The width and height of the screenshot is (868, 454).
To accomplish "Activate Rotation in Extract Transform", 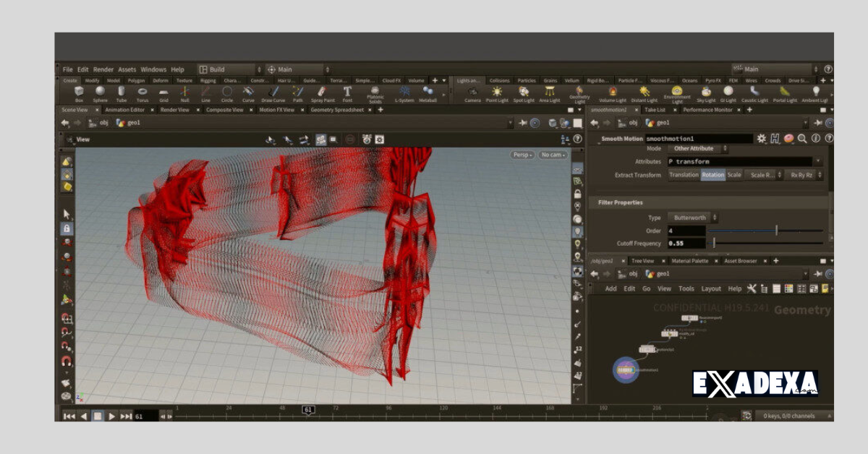I will [x=713, y=174].
